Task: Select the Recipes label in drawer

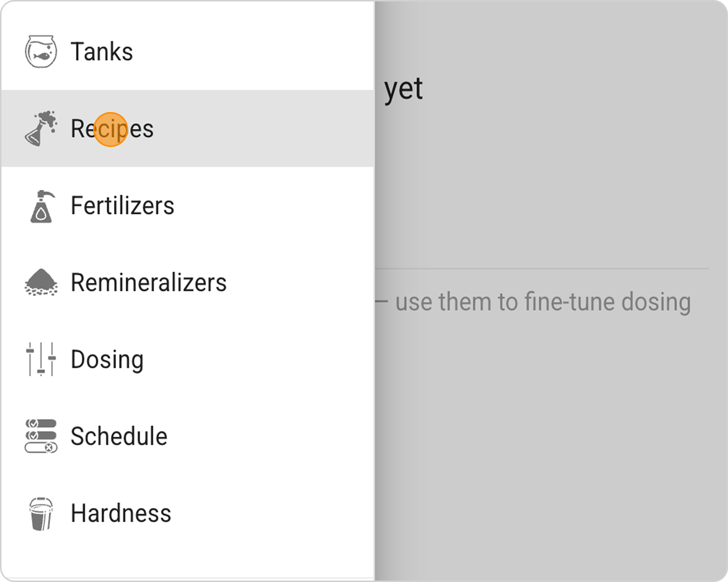Action: pos(112,129)
